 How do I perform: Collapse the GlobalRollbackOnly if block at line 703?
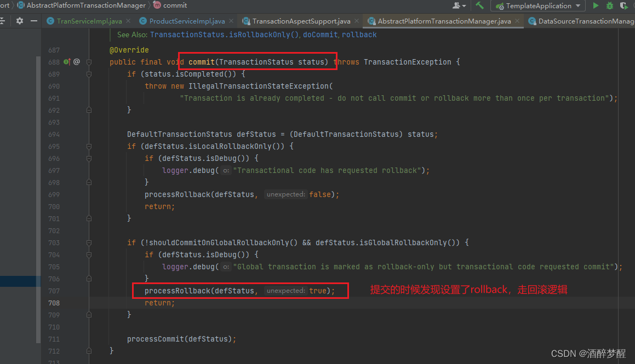pos(89,242)
